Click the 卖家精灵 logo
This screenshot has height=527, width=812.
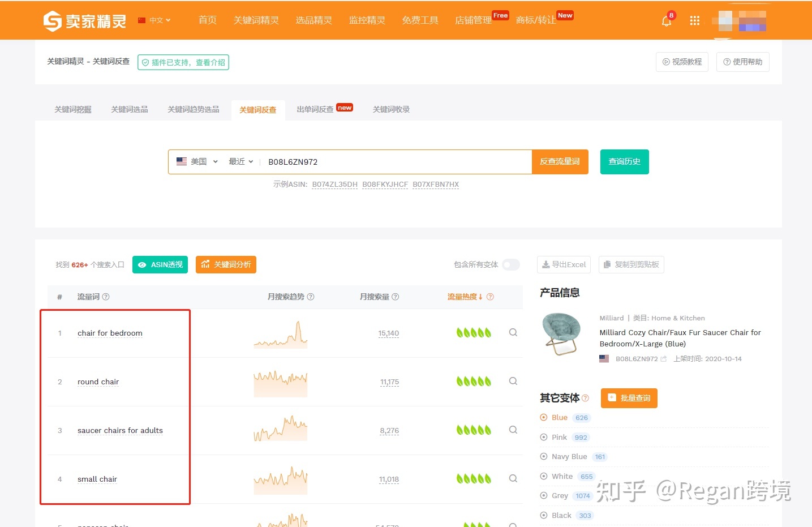(x=85, y=21)
